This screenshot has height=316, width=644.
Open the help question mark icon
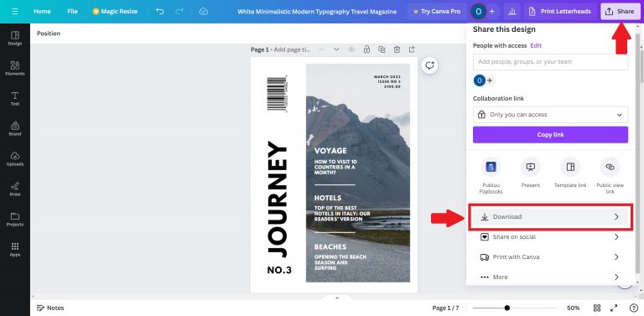[633, 308]
